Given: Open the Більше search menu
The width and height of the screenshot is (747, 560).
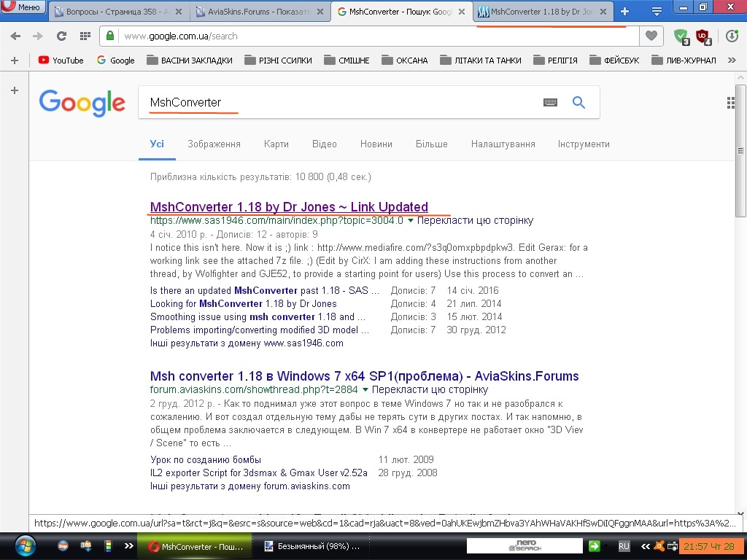Looking at the screenshot, I should (432, 144).
